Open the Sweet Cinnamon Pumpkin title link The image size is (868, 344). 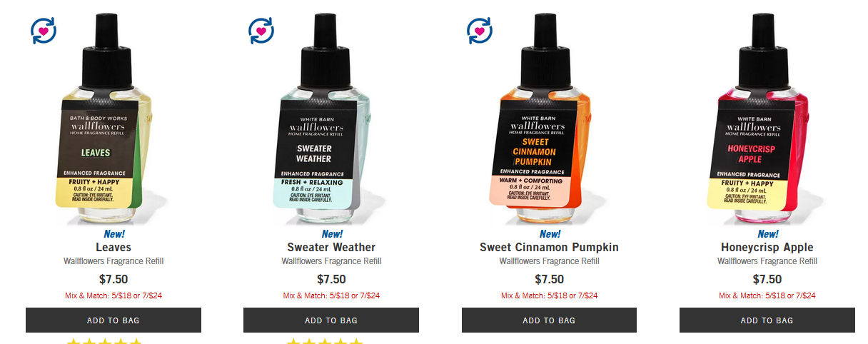[549, 248]
